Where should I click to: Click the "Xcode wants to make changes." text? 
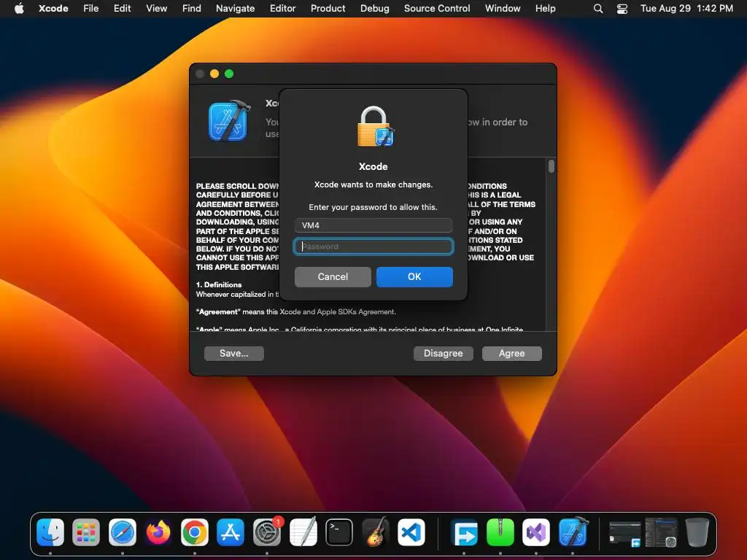coord(373,184)
